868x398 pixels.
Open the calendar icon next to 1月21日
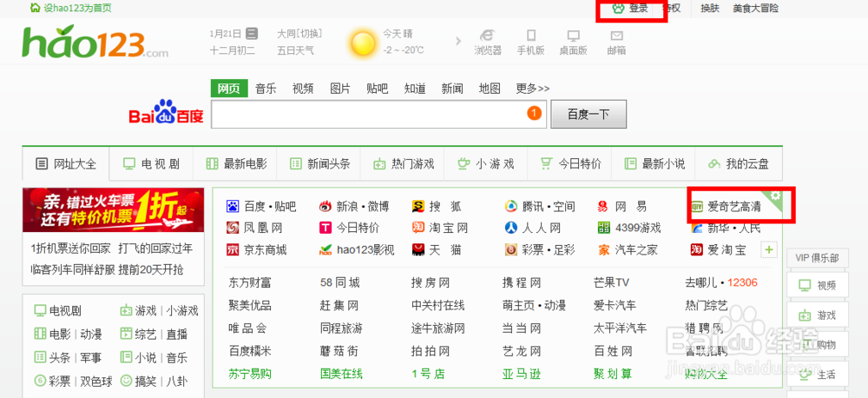(x=252, y=33)
